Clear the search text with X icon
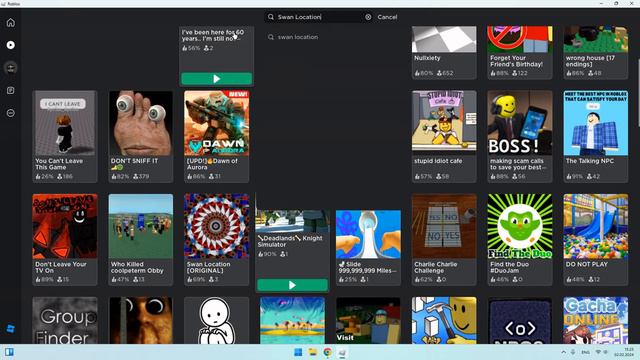Image resolution: width=640 pixels, height=360 pixels. [x=368, y=17]
